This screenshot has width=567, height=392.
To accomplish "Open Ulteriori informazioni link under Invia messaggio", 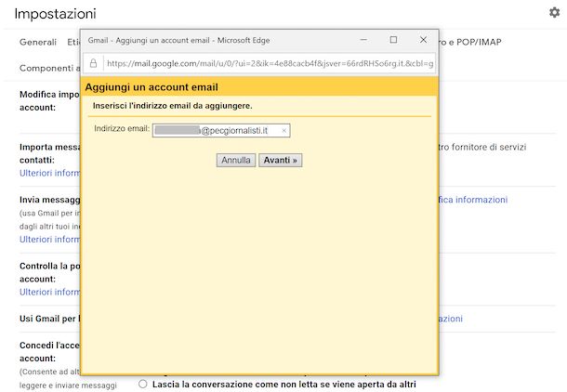I will pyautogui.click(x=49, y=239).
